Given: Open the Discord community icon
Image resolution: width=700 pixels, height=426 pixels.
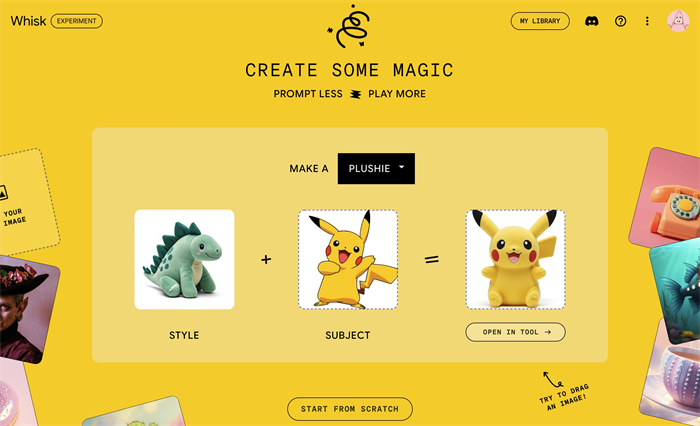Looking at the screenshot, I should tap(592, 21).
